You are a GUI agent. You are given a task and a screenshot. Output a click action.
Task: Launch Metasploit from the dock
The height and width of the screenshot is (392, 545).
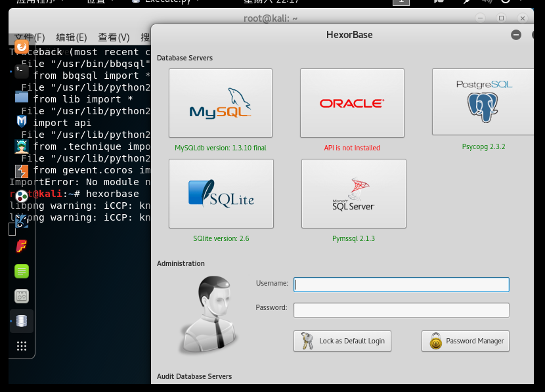point(22,121)
